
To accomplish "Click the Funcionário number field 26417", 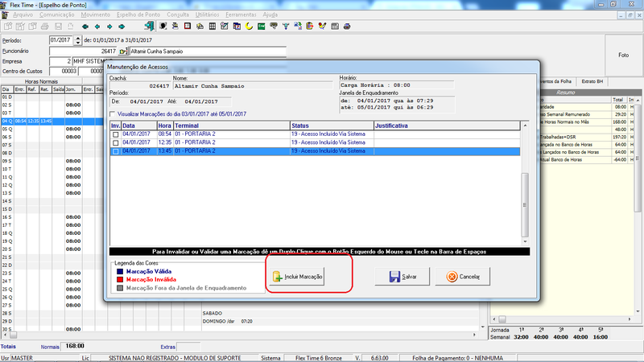I will click(x=84, y=51).
